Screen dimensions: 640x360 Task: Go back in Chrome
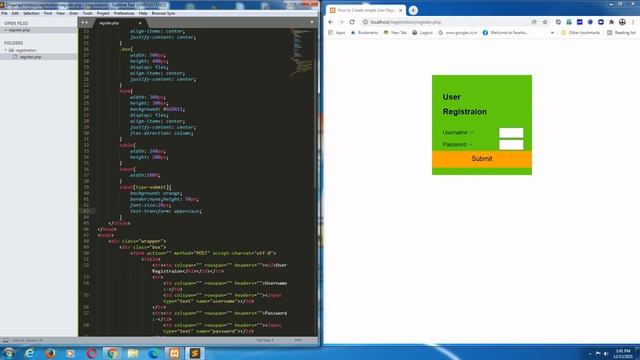point(331,22)
